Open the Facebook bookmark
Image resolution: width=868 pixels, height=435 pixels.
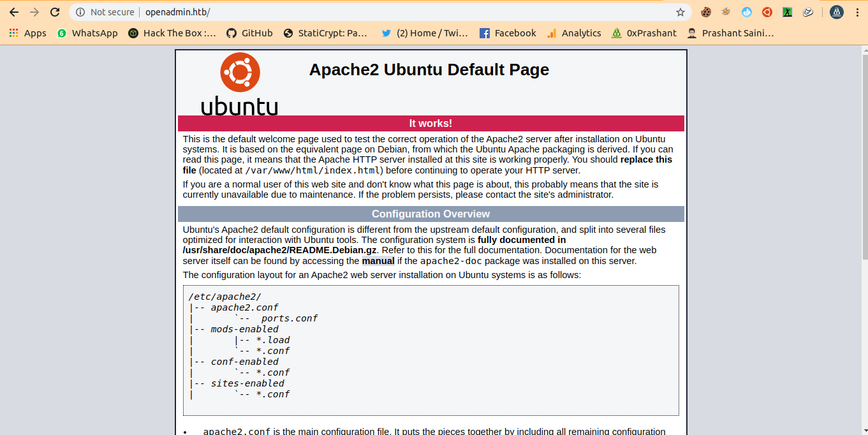click(508, 33)
